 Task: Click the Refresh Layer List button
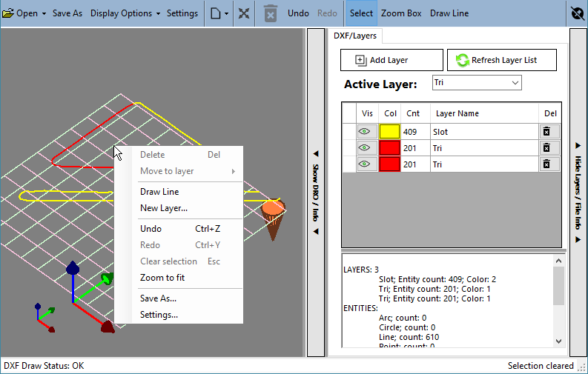pos(502,60)
